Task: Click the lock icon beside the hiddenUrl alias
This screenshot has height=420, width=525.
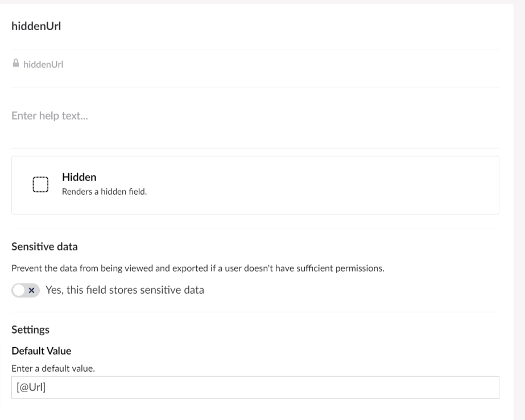Action: (16, 63)
